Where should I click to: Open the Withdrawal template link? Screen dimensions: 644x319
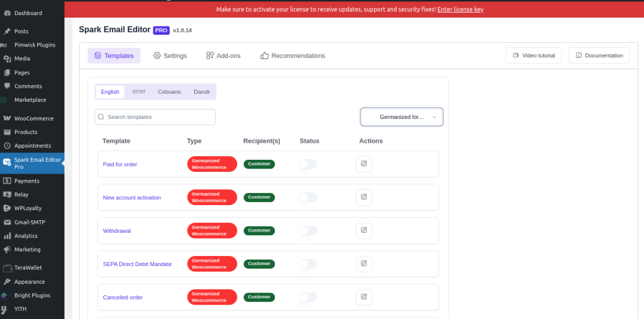(x=117, y=231)
